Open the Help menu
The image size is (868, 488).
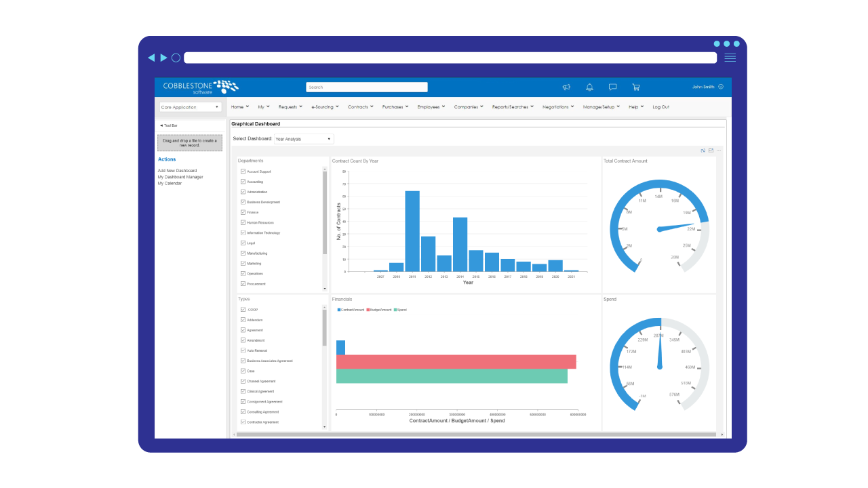tap(636, 107)
